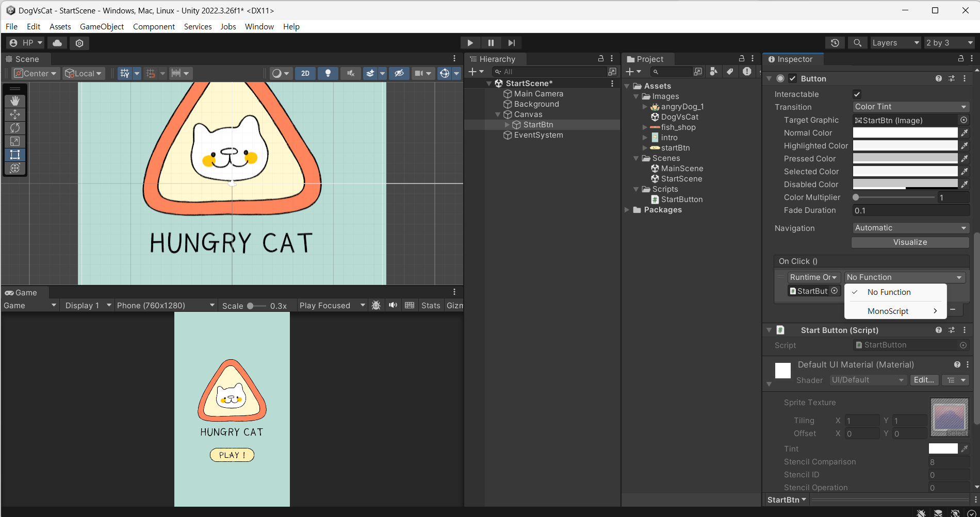980x517 pixels.
Task: Expand the StartBtn object in Hierarchy
Action: point(507,125)
